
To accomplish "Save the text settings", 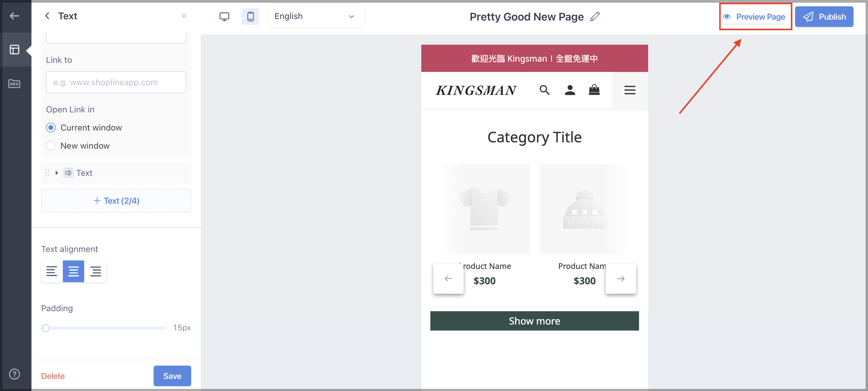I will point(172,376).
